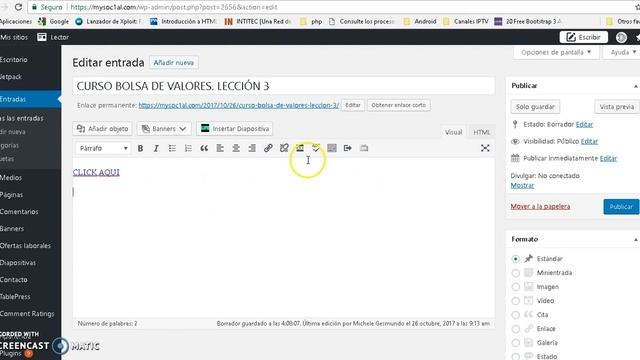Click the Mostrar link under Divulgar
The height and width of the screenshot is (360, 640).
[x=522, y=185]
